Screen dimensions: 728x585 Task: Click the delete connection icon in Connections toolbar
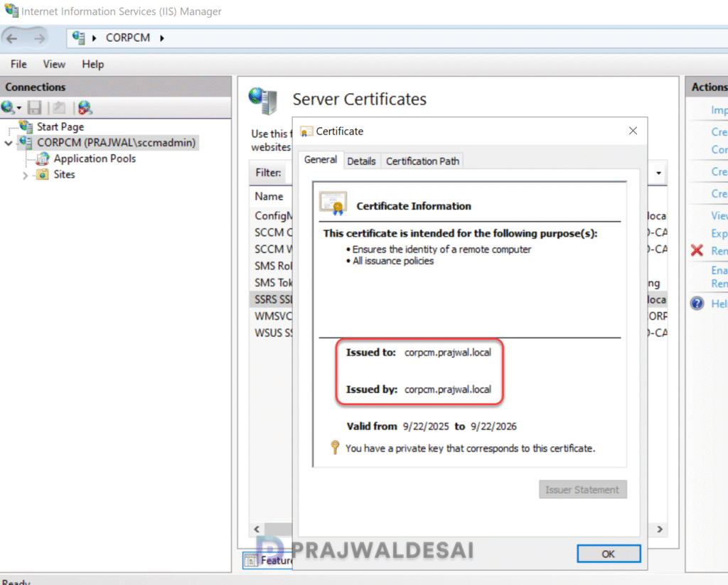tap(85, 108)
